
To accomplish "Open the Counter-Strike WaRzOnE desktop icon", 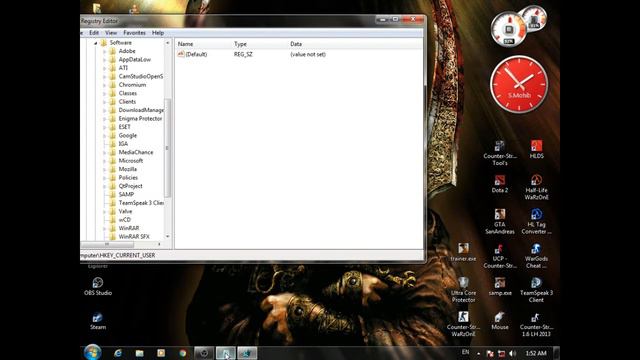I will click(x=463, y=324).
